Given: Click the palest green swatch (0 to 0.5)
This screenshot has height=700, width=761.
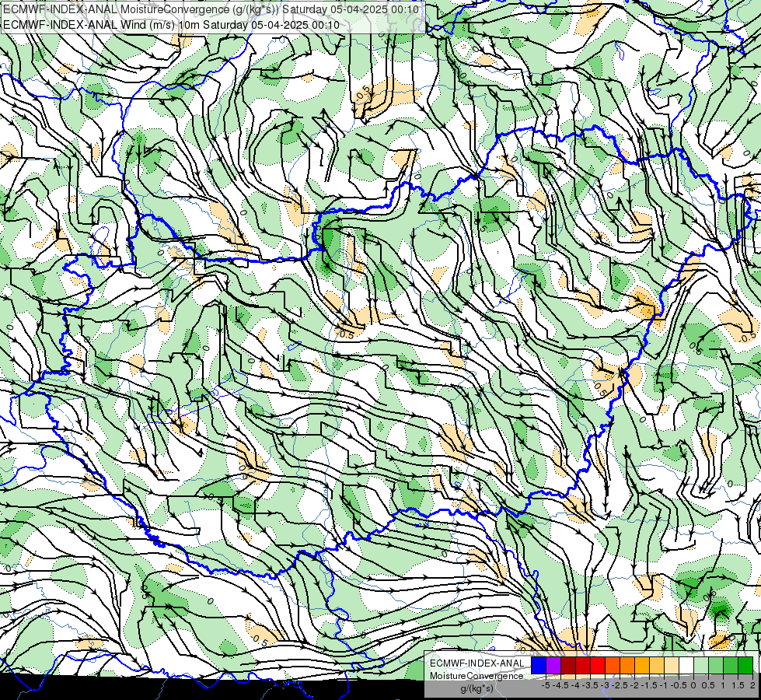Looking at the screenshot, I should 701,665.
